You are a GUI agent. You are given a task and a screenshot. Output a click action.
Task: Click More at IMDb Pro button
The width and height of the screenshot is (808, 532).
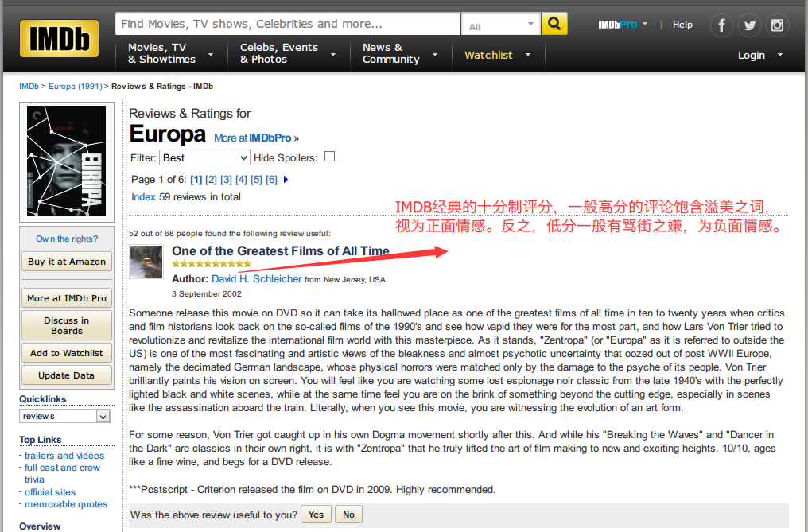coord(67,298)
